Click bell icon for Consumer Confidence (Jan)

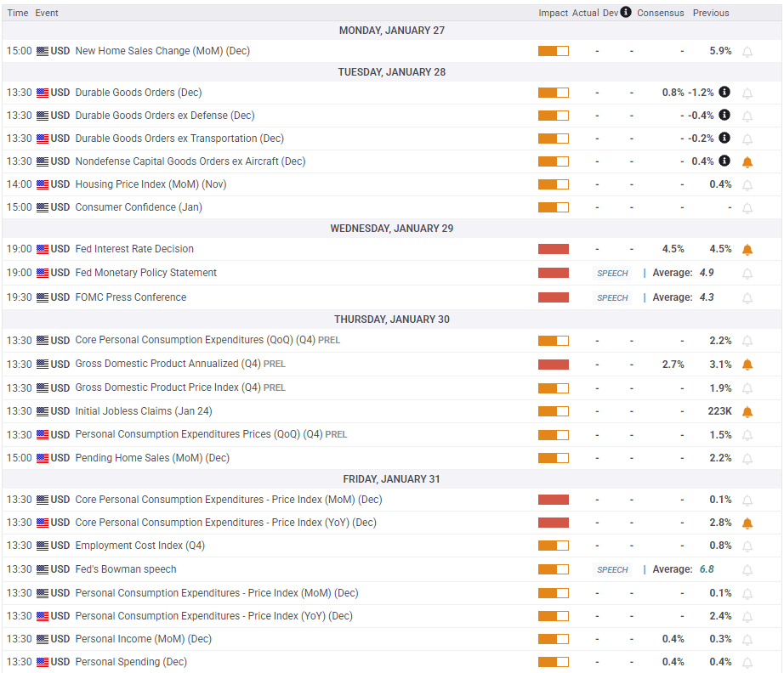click(x=747, y=208)
